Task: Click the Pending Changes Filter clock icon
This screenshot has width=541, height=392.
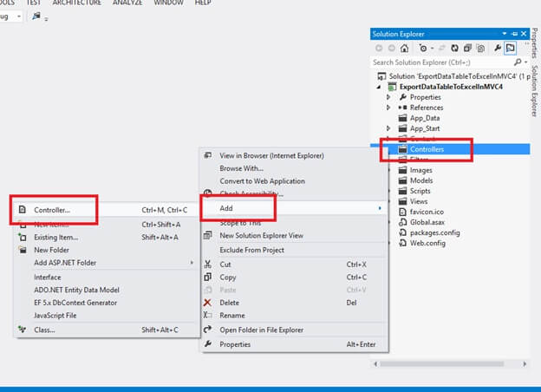Action: (423, 49)
